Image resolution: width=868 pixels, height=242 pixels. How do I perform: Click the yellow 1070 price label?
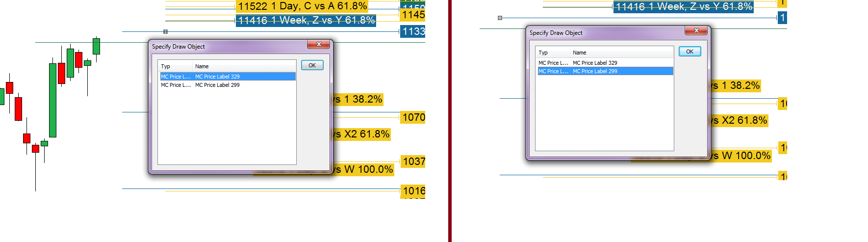coord(413,117)
